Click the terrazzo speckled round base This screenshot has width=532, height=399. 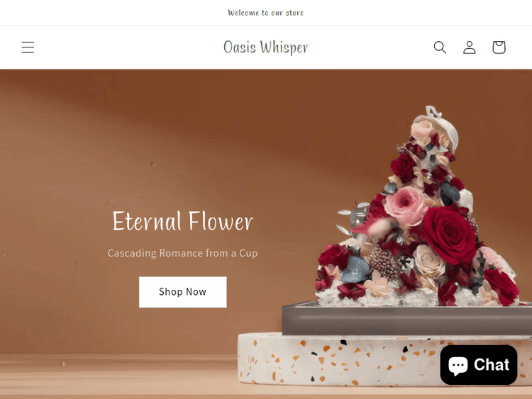(x=384, y=360)
